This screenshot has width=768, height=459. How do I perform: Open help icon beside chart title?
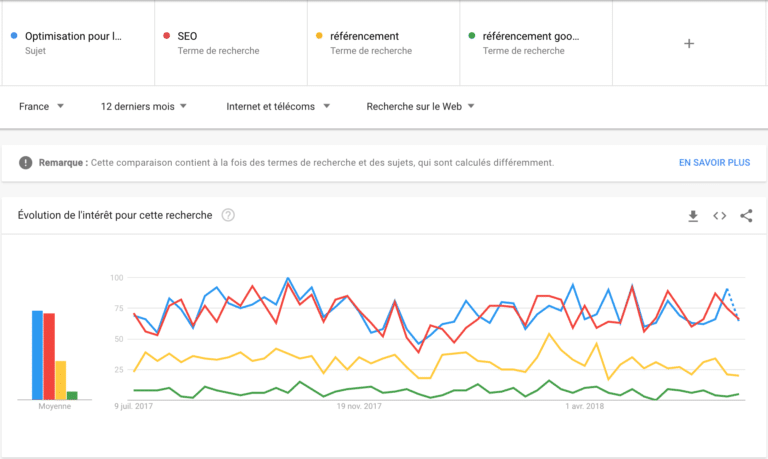(x=228, y=215)
